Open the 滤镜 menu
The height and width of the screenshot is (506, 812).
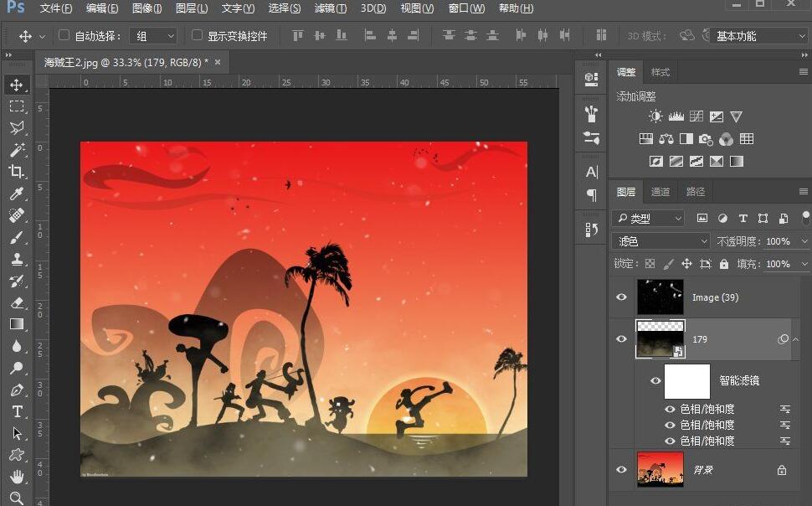tap(331, 8)
